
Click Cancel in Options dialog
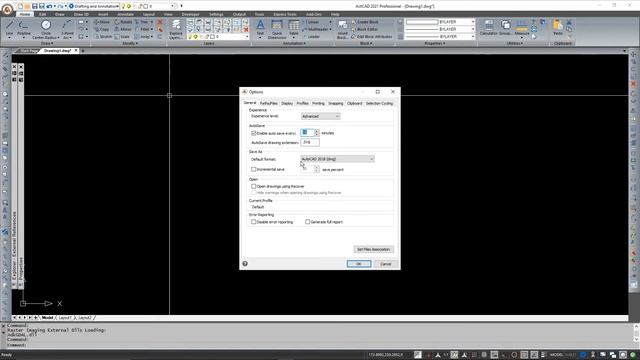(x=386, y=264)
